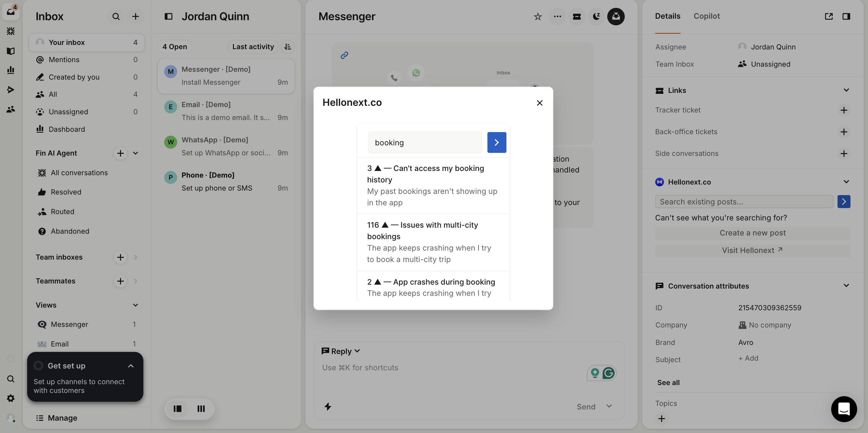Click the link icon in the conversation message
The height and width of the screenshot is (433, 868).
[344, 55]
